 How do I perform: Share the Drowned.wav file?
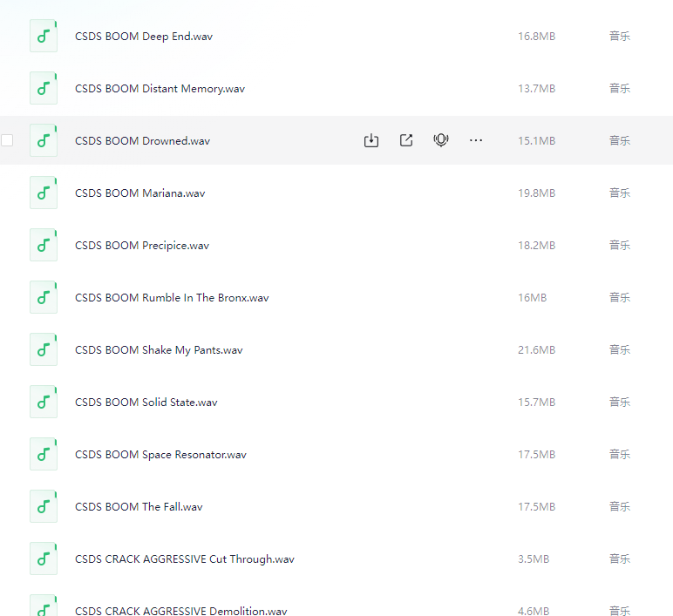point(406,140)
